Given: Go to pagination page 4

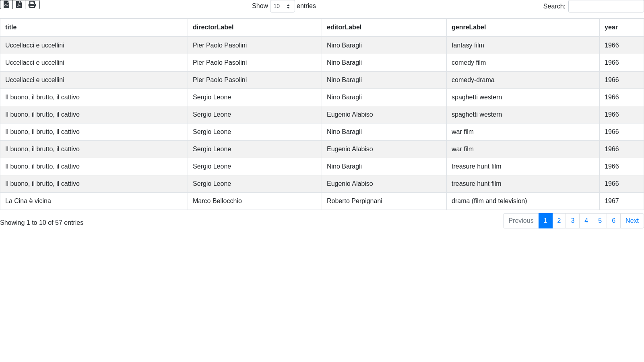Looking at the screenshot, I should [x=586, y=221].
